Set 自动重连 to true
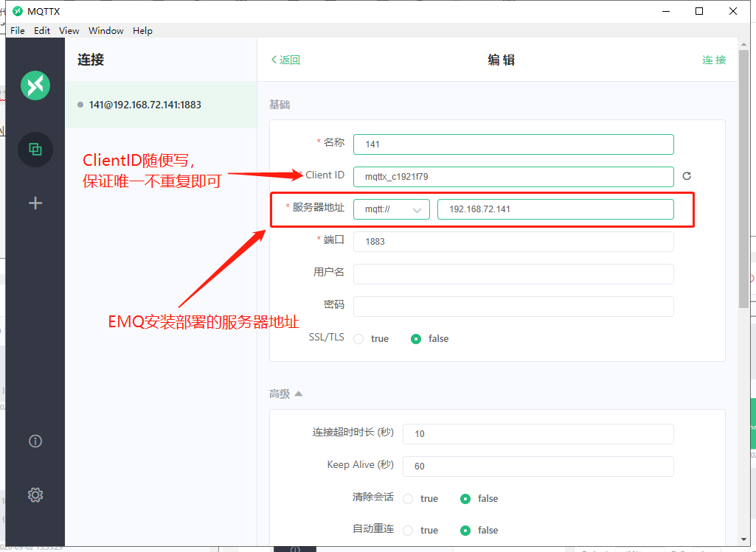This screenshot has width=756, height=552. point(408,531)
